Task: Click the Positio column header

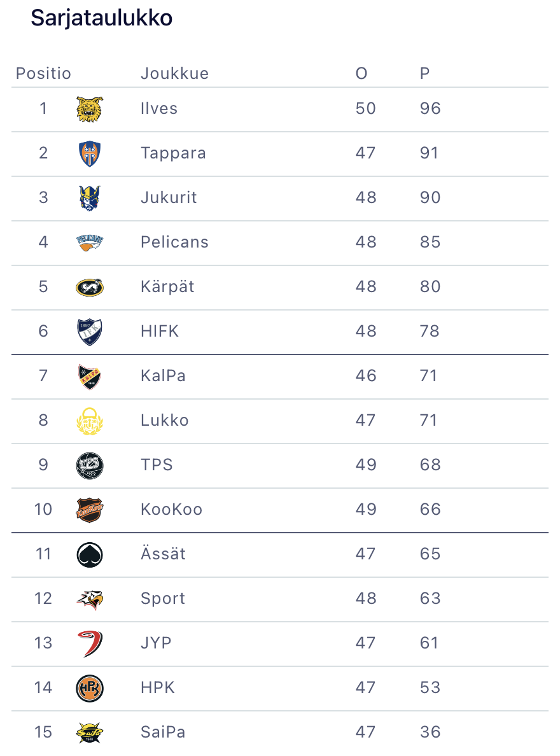Action: pyautogui.click(x=43, y=74)
